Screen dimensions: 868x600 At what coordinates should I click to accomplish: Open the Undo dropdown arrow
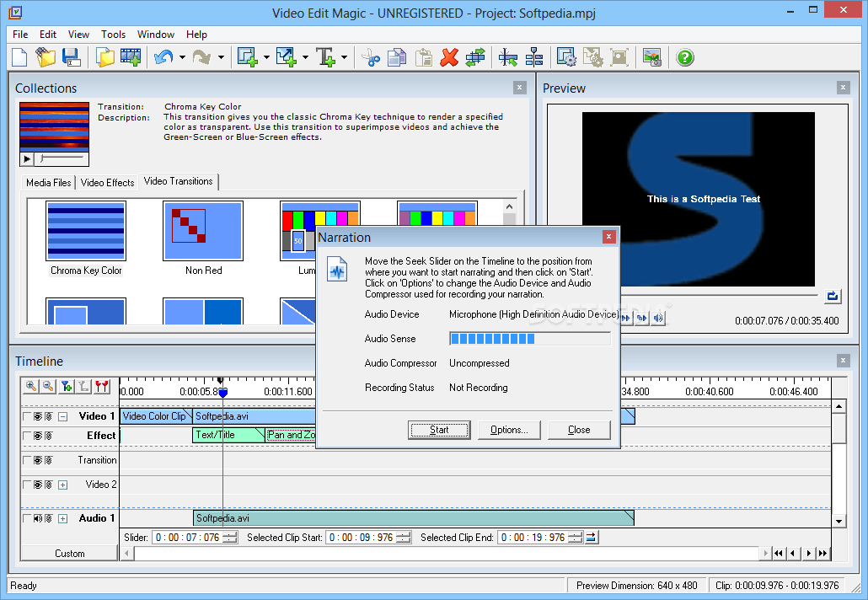tap(181, 58)
